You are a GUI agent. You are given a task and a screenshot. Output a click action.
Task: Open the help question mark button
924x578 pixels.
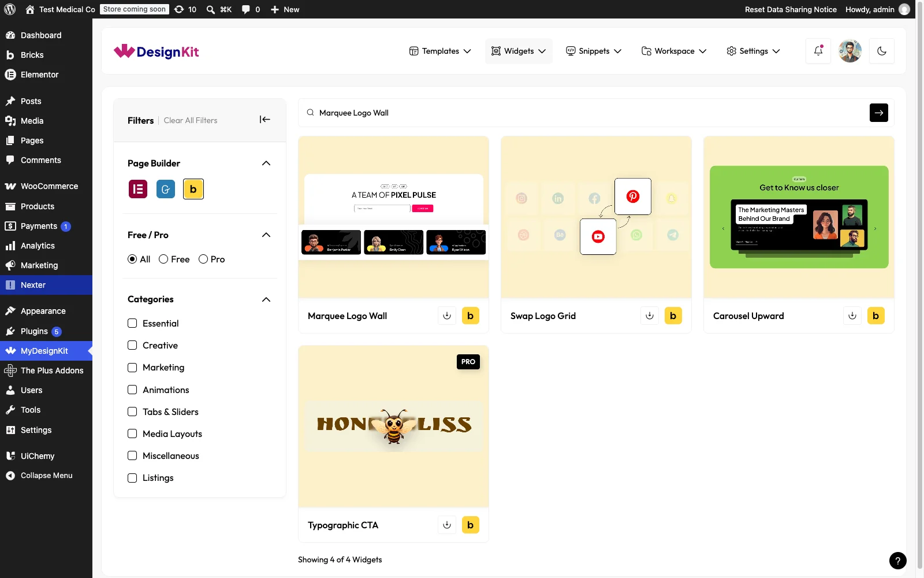pos(898,561)
